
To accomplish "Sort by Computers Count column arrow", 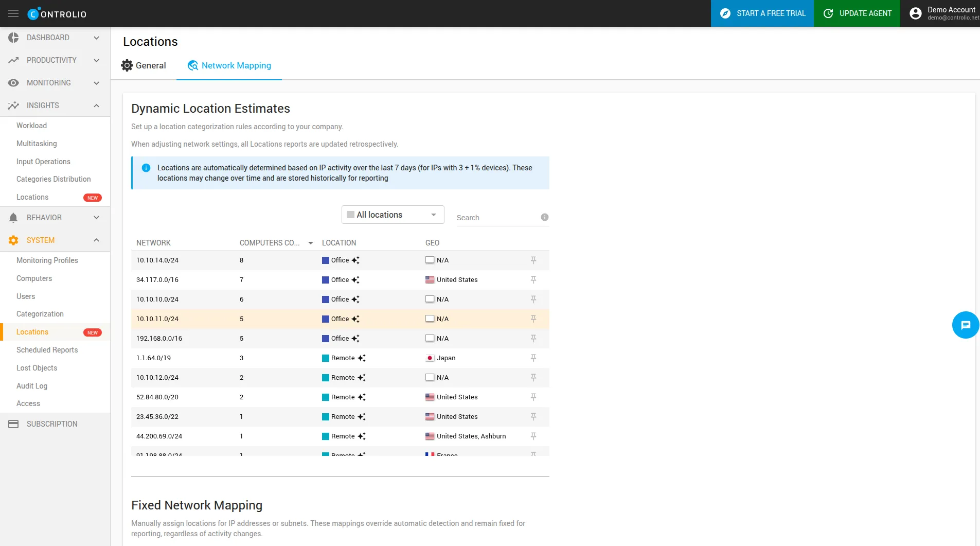I will [311, 243].
